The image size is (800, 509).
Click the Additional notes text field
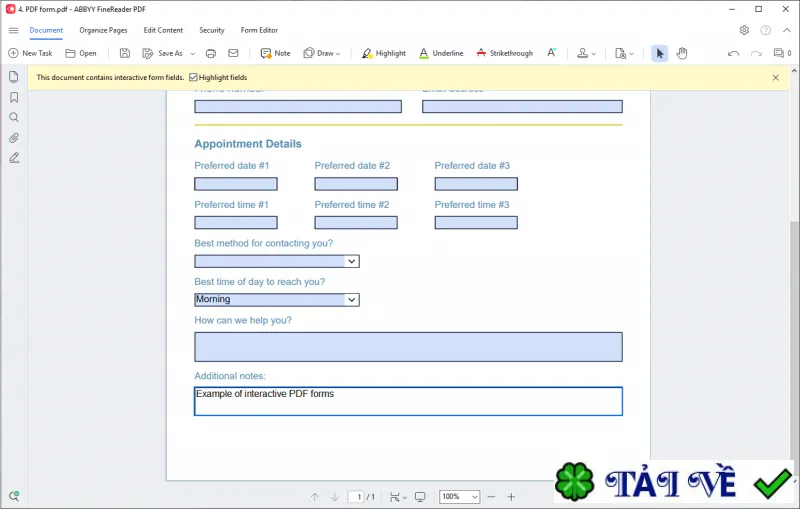tap(408, 401)
